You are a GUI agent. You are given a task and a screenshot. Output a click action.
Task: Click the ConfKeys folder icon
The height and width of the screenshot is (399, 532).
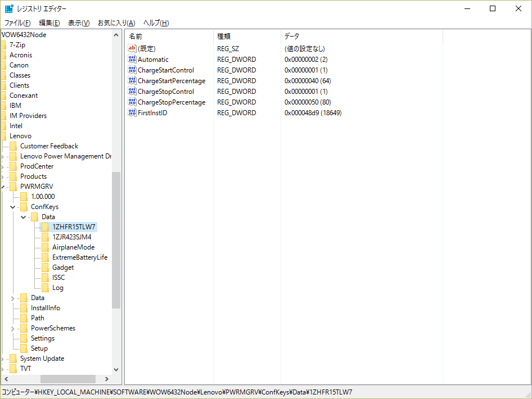tap(24, 207)
